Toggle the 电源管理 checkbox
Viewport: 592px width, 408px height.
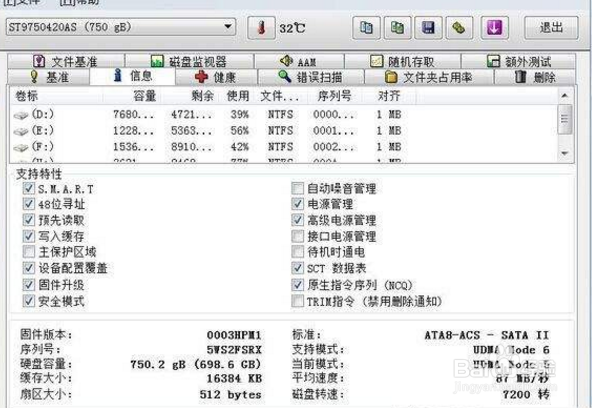pyautogui.click(x=298, y=204)
